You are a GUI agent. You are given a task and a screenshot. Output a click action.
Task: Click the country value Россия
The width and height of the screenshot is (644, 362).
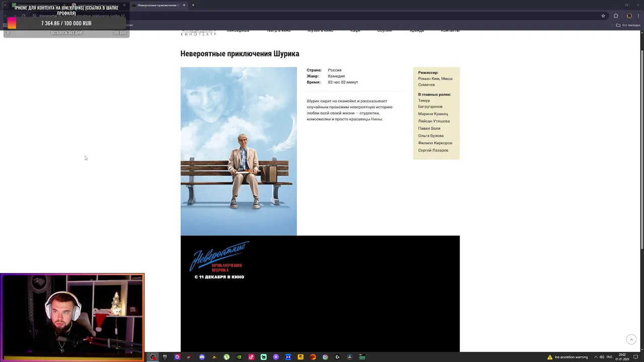tap(335, 70)
